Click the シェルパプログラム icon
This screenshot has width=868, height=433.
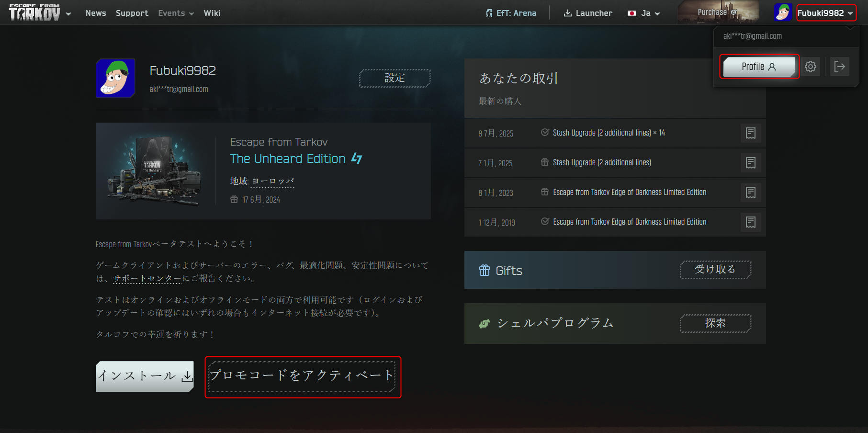485,324
